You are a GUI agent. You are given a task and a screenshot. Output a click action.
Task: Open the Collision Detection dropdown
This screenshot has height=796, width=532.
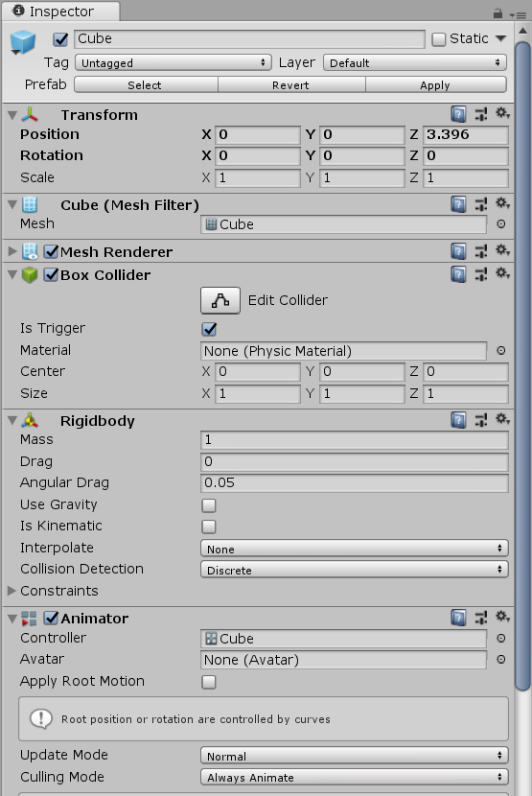click(x=355, y=570)
